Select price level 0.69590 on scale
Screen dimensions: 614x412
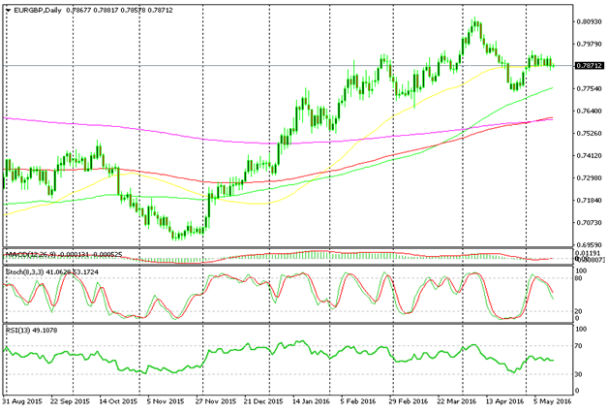pos(589,245)
